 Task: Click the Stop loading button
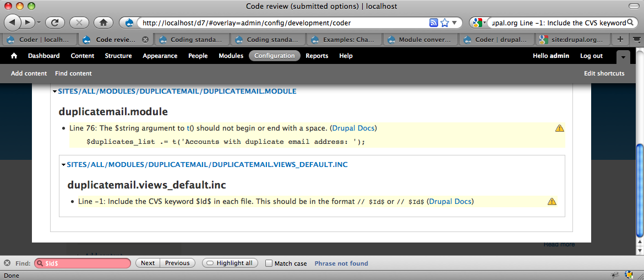79,23
